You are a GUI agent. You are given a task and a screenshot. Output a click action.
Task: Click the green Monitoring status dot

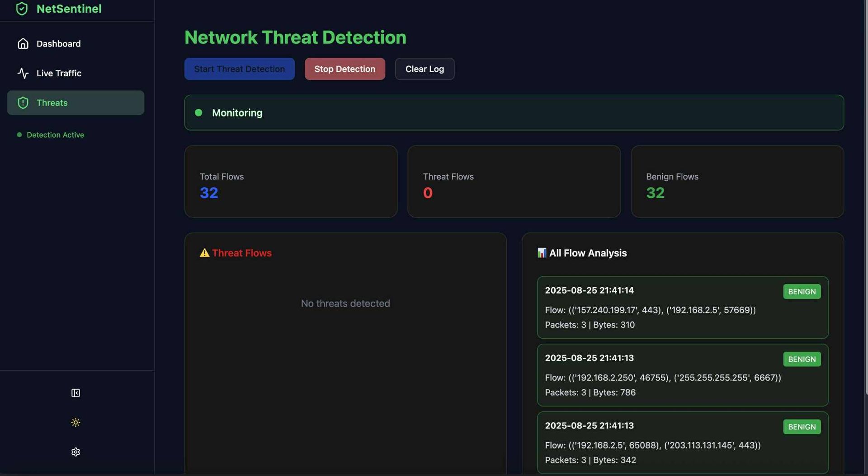click(x=198, y=112)
